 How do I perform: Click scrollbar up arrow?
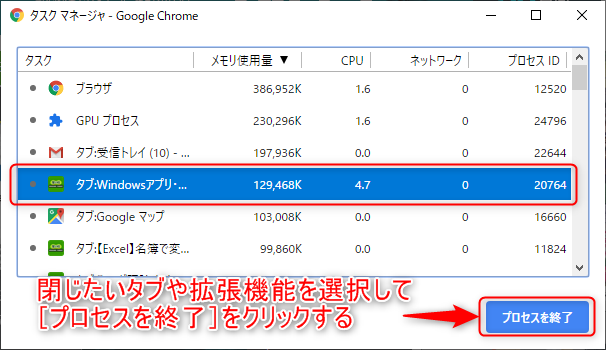[579, 57]
